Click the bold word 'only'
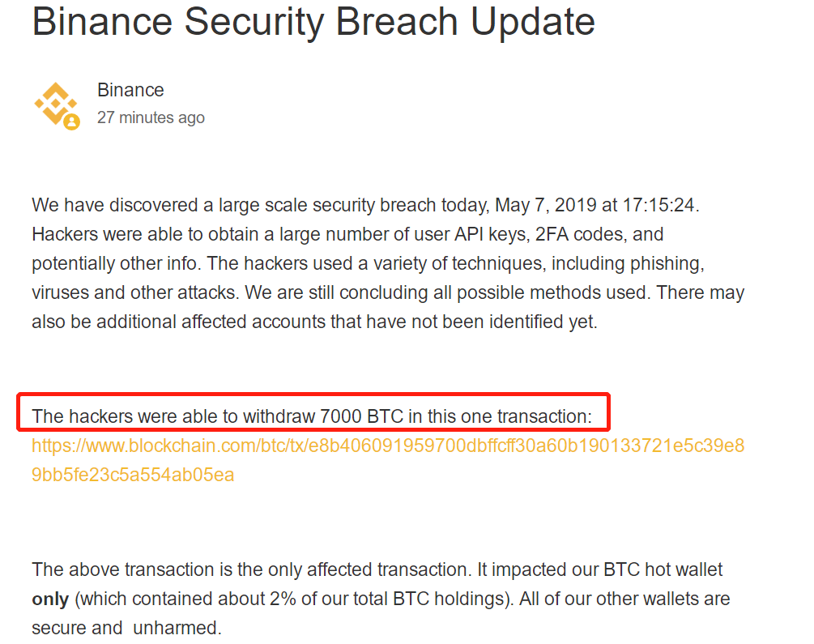 tap(49, 599)
